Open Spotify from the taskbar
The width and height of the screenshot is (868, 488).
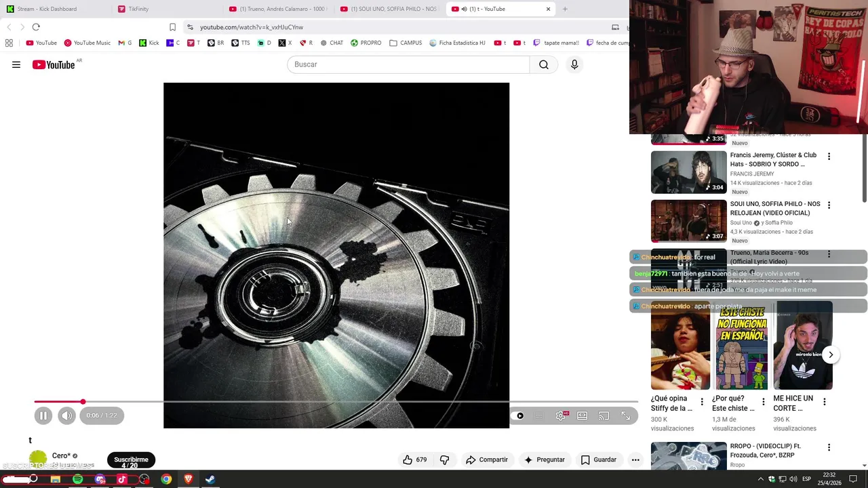[x=78, y=479]
